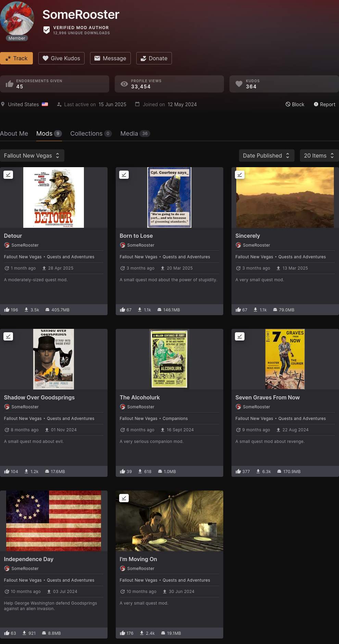Viewport: 339px width, 644px height.
Task: Open the Fallout New Vegas game filter dropdown
Action: tap(32, 156)
